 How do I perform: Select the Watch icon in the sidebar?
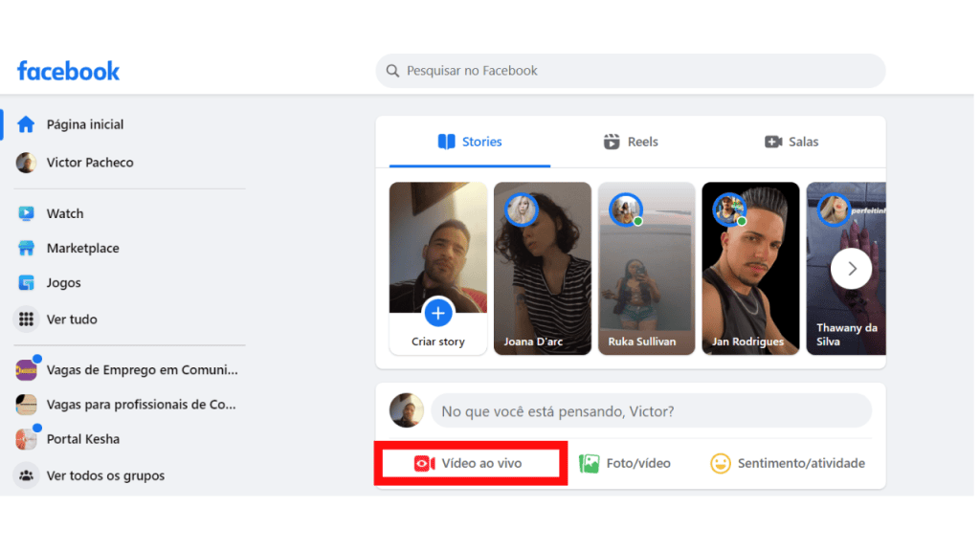[x=27, y=213]
